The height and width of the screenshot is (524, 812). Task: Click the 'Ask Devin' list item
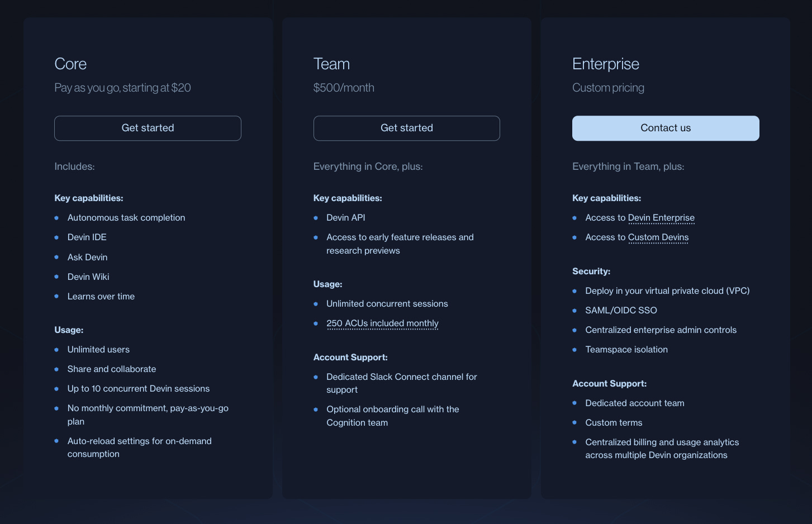point(87,258)
